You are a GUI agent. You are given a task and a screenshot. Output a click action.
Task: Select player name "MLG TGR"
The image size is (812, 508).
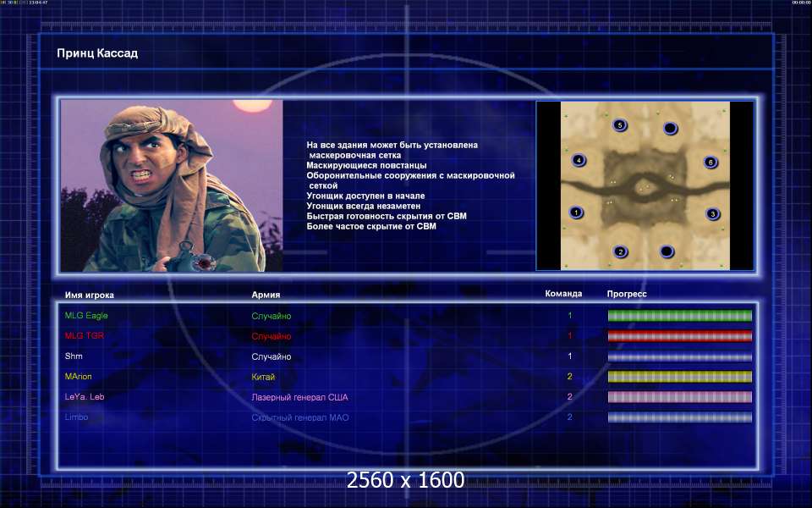click(85, 336)
